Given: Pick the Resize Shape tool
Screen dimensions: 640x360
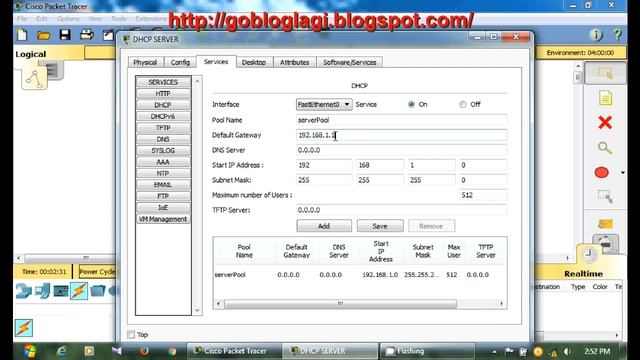Looking at the screenshot, I should pyautogui.click(x=605, y=197).
